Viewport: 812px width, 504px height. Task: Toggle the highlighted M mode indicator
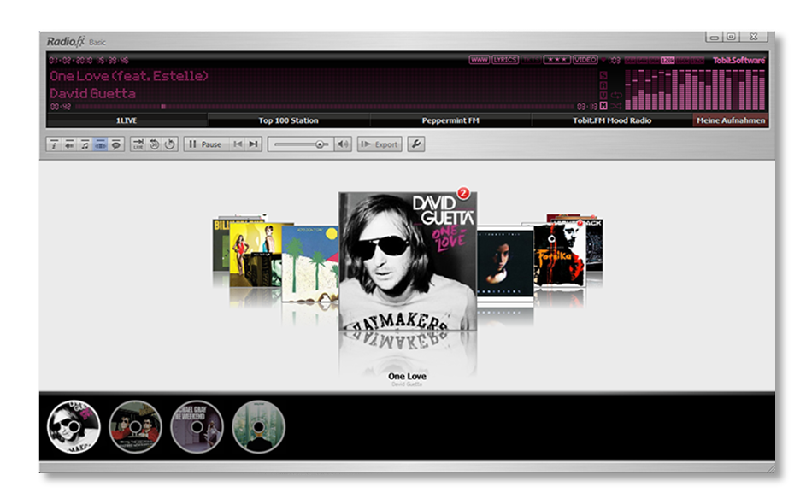603,106
